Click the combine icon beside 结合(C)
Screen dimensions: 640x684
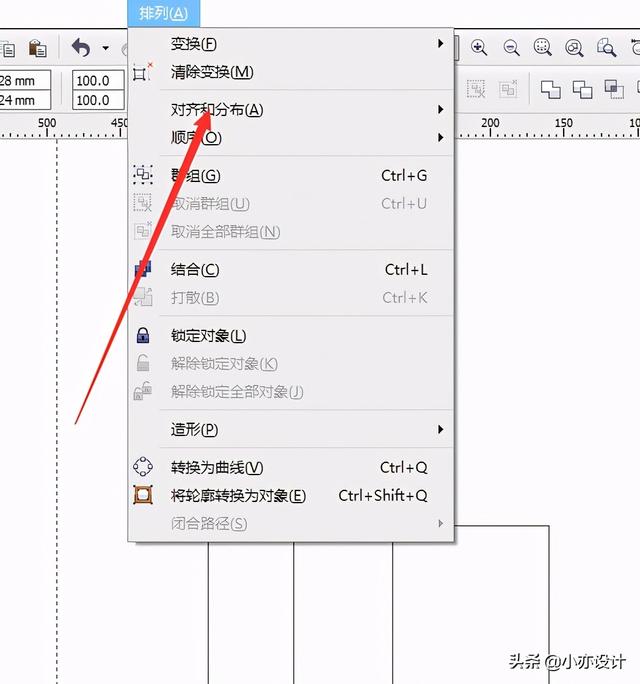point(143,269)
